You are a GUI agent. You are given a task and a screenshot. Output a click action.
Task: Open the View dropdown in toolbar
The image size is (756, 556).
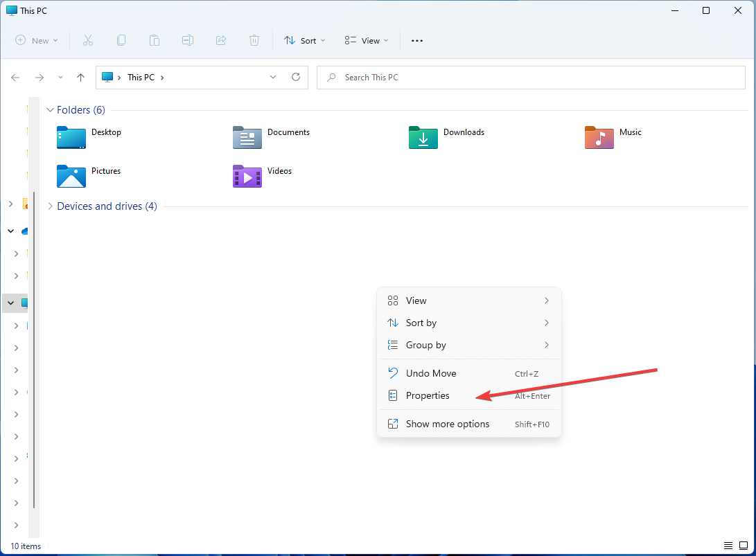(x=367, y=40)
